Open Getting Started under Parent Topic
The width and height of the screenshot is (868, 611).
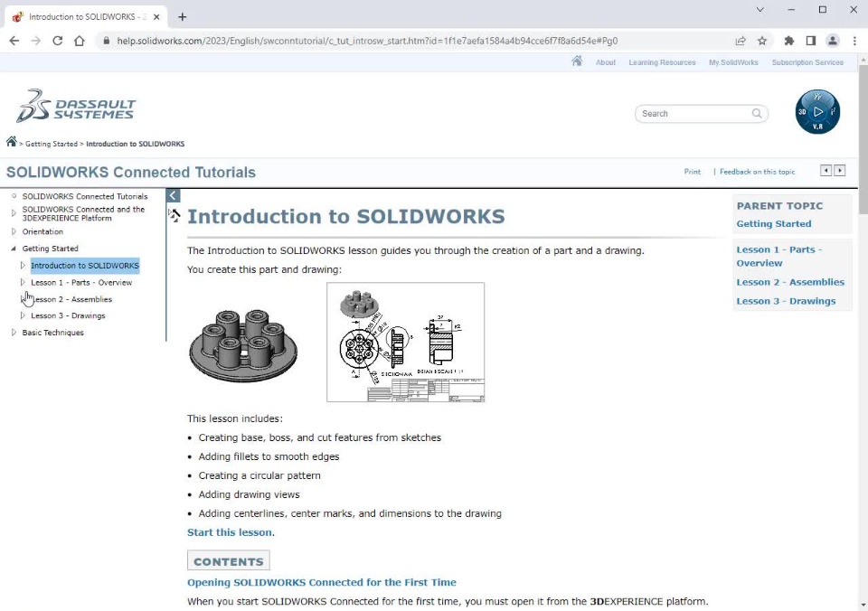point(774,223)
